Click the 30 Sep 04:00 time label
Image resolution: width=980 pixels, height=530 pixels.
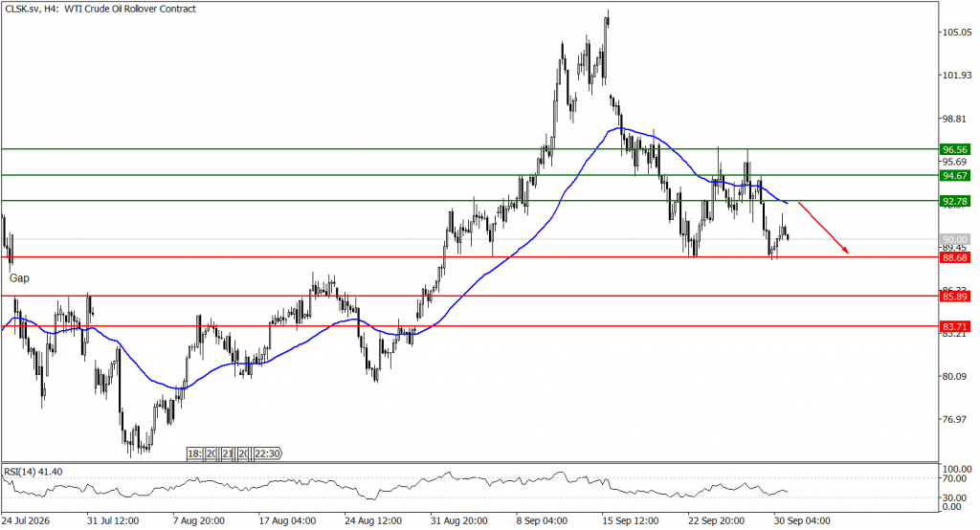pyautogui.click(x=802, y=520)
